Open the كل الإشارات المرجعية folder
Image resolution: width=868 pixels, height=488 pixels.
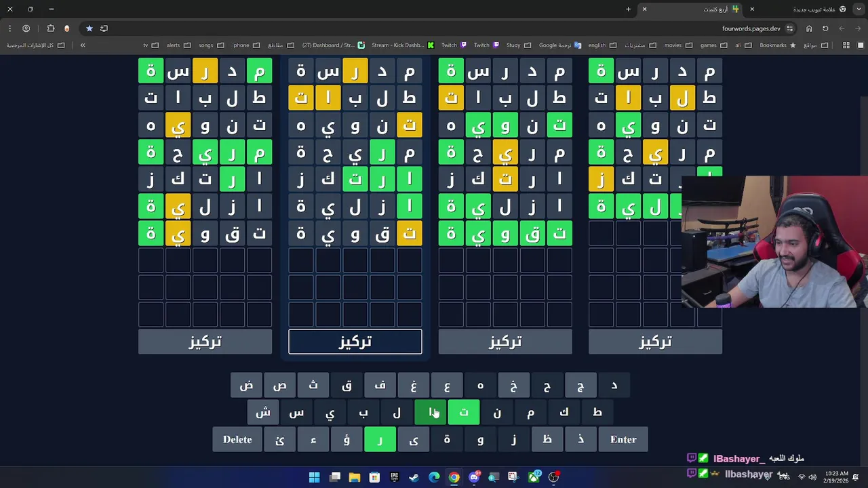tap(35, 45)
